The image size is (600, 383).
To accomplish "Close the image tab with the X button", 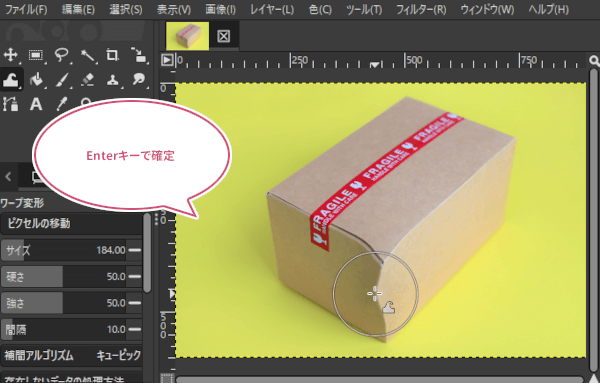I will [x=223, y=36].
